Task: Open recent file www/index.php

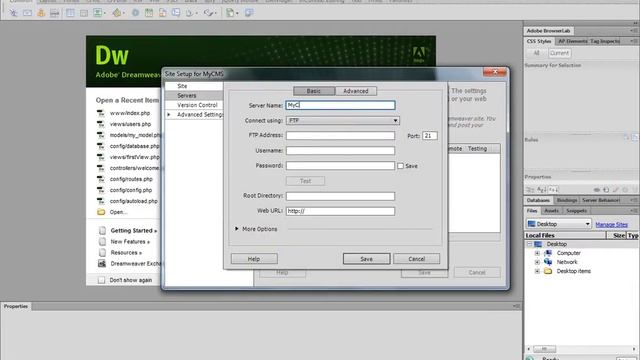Action: coord(130,113)
